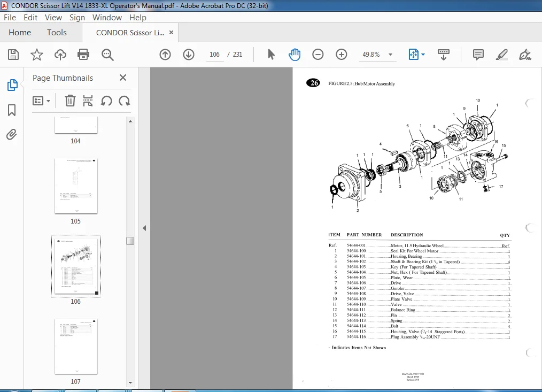Open the View menu
The width and height of the screenshot is (542, 392).
point(53,17)
